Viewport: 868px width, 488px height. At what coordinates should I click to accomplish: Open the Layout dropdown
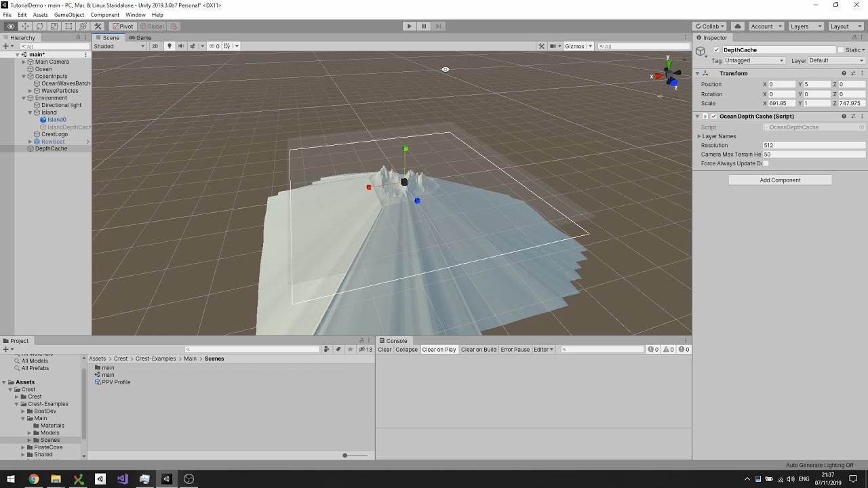[x=845, y=26]
